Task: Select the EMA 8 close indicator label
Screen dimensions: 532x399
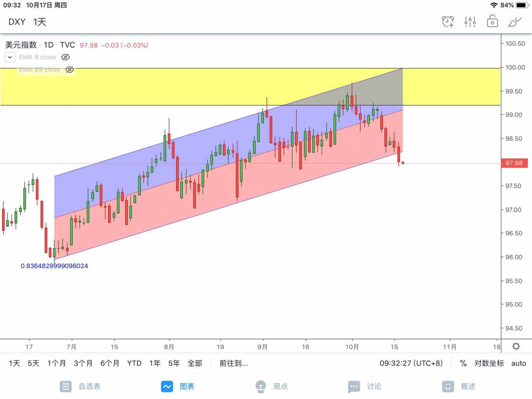Action: (x=37, y=57)
